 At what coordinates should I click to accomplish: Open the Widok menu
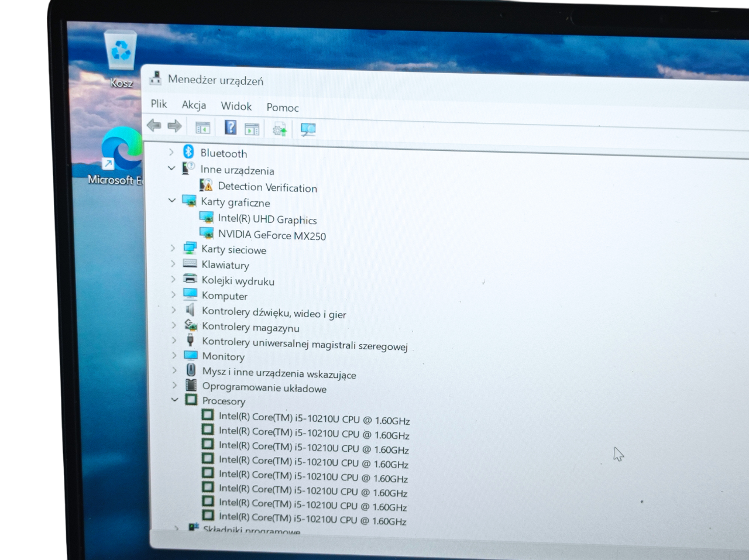click(236, 106)
